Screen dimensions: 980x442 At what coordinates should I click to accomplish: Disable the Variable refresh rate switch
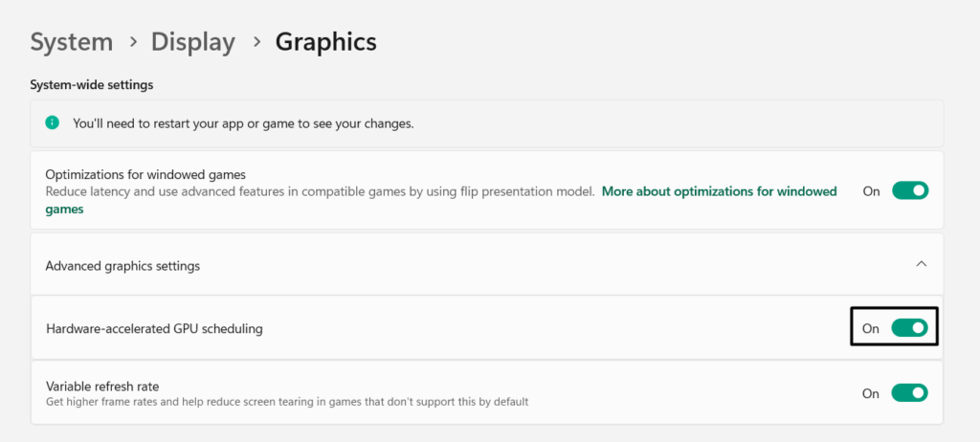click(909, 392)
